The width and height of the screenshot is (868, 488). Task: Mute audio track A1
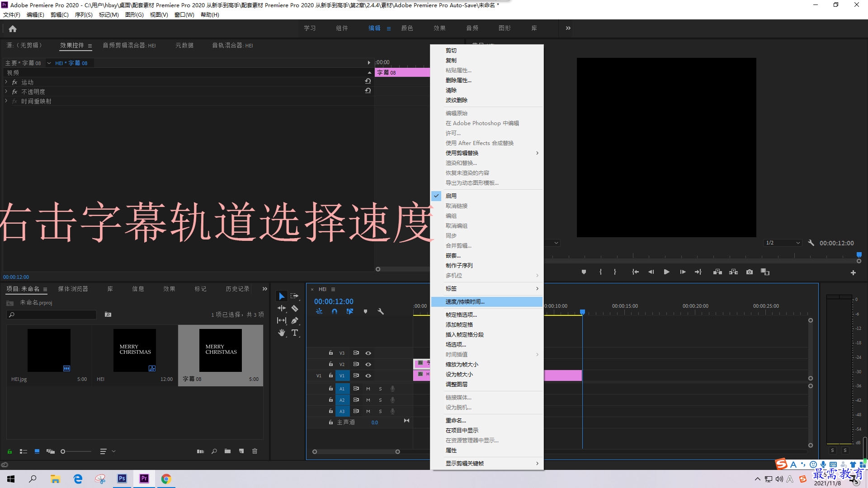(x=368, y=389)
